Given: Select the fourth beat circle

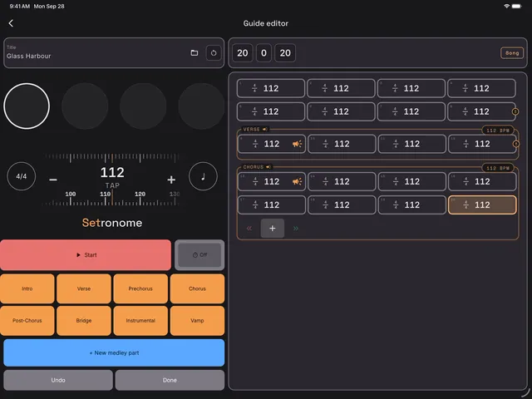Looking at the screenshot, I should point(201,106).
